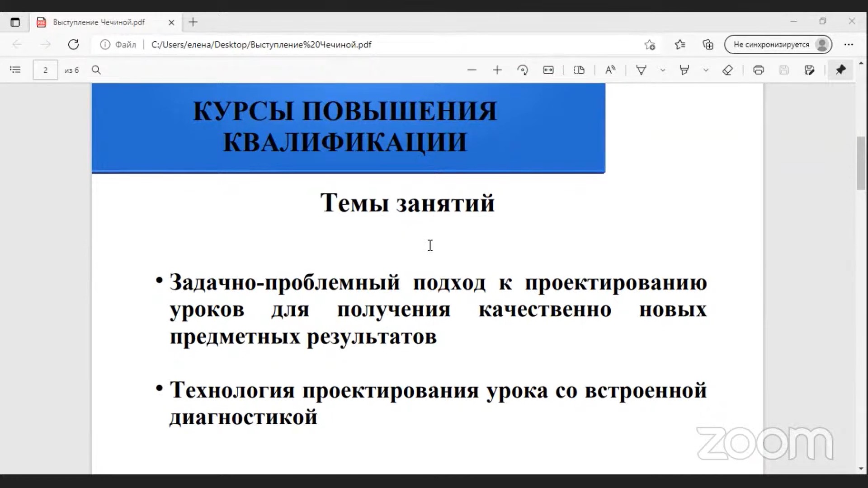This screenshot has height=488, width=868.
Task: Open the table of contents sidebar
Action: 15,70
